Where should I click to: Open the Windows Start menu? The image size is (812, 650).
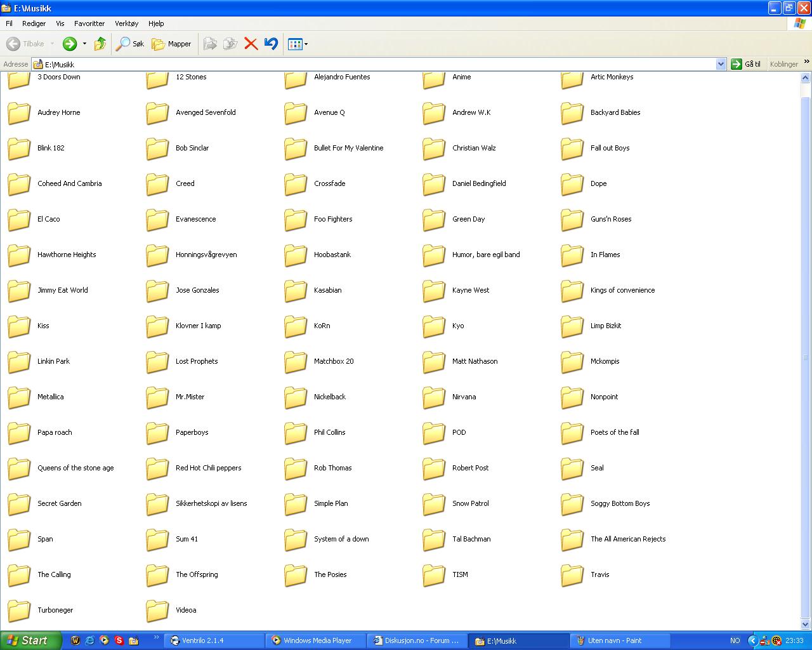click(x=31, y=640)
